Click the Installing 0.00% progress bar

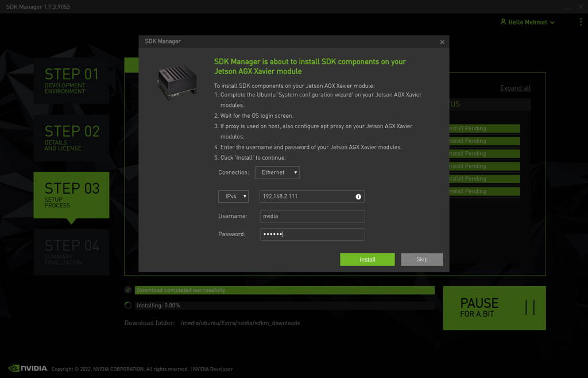click(285, 306)
